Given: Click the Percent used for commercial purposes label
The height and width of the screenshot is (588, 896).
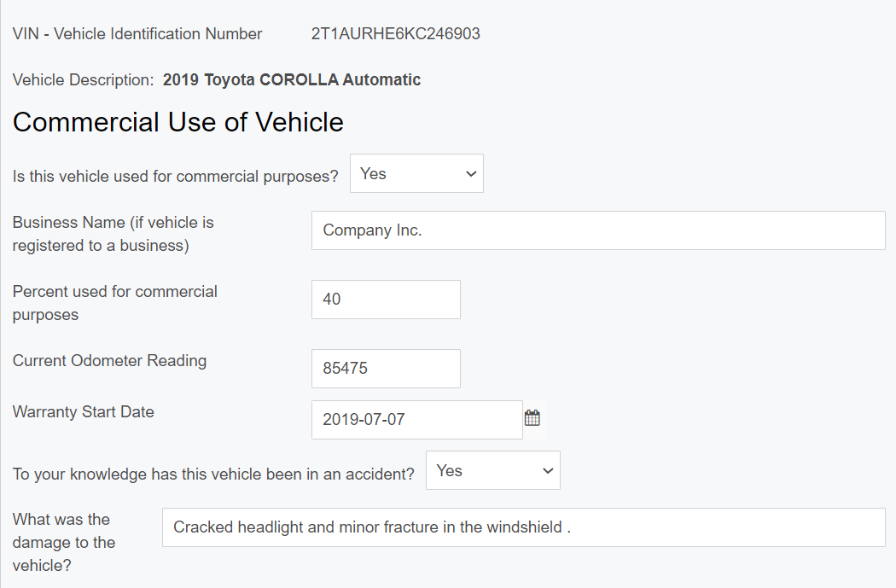Looking at the screenshot, I should coord(114,303).
